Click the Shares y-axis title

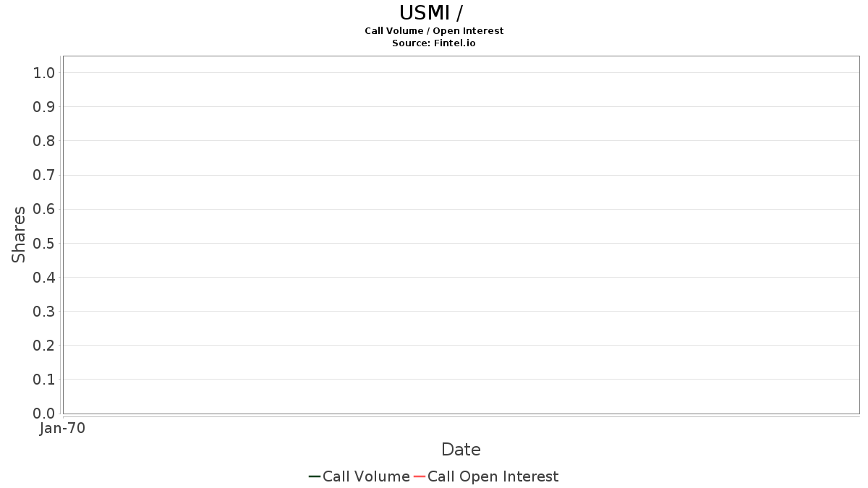pos(19,234)
